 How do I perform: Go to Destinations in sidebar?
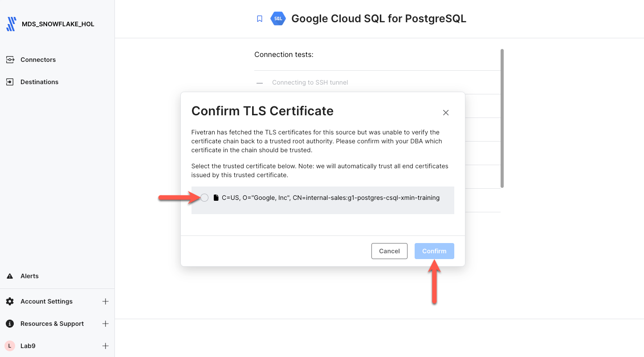pos(39,82)
